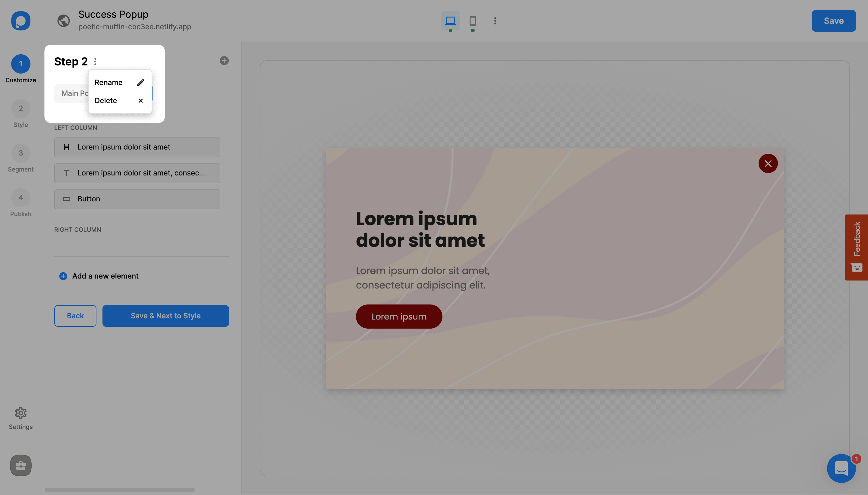Viewport: 868px width, 495px height.
Task: Click the red close X button on popup
Action: 769,163
